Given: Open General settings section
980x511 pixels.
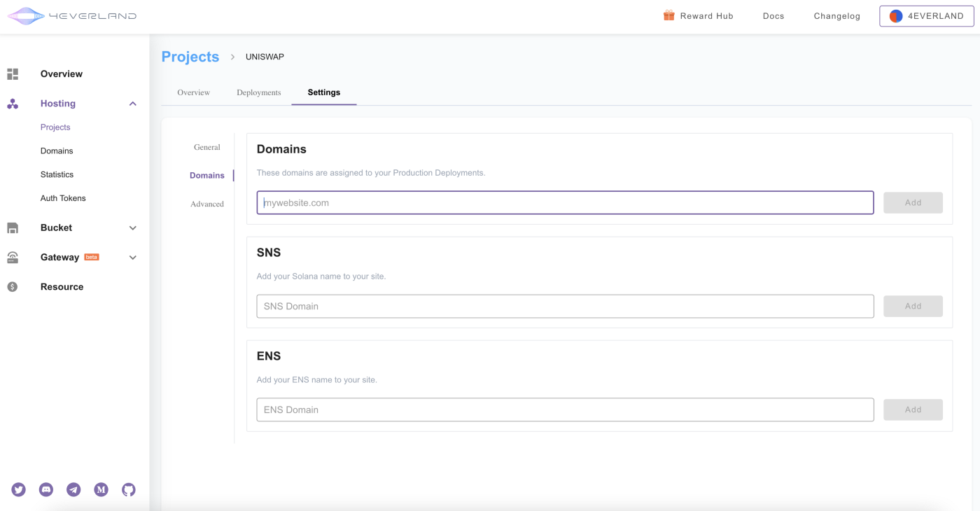Looking at the screenshot, I should (x=207, y=147).
